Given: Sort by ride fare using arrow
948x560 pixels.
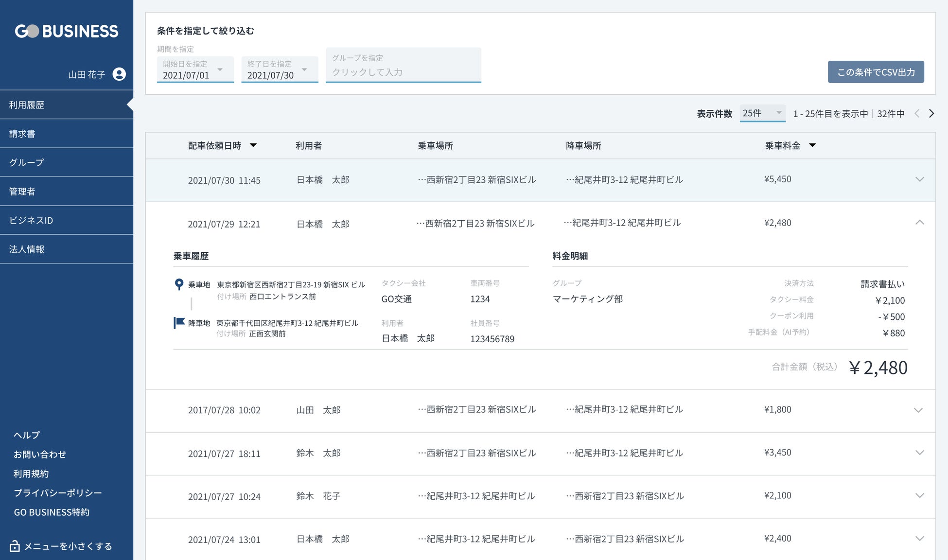Looking at the screenshot, I should point(812,145).
